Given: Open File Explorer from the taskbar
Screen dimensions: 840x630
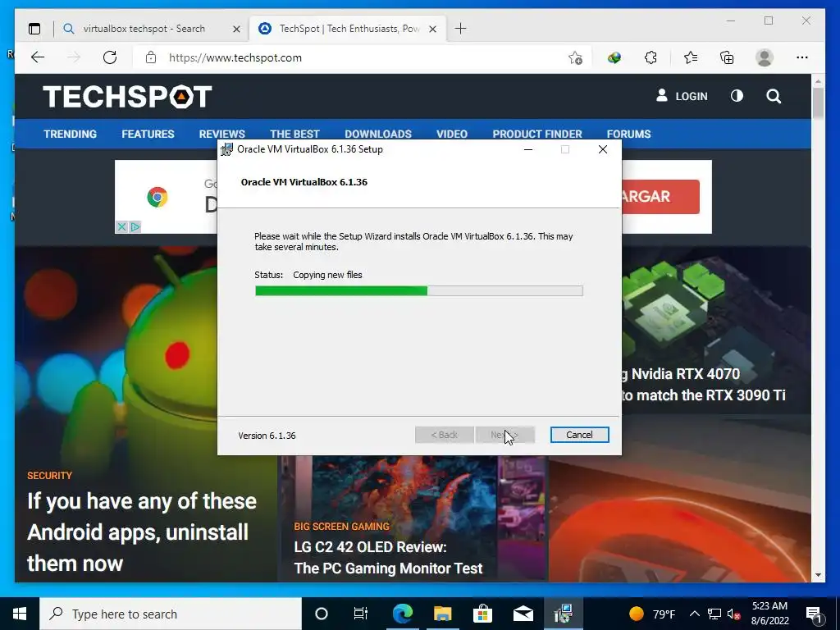Looking at the screenshot, I should coord(442,614).
